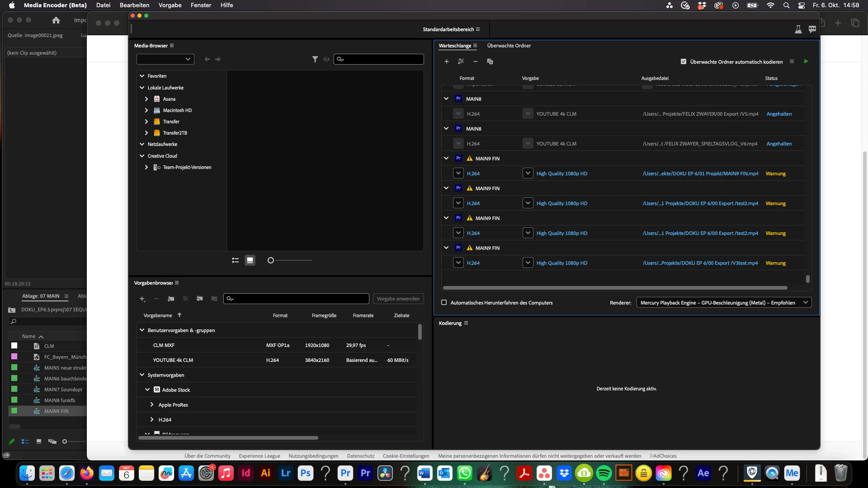The height and width of the screenshot is (488, 868).
Task: Switch to the Überwachte Ordner tab
Action: [509, 46]
